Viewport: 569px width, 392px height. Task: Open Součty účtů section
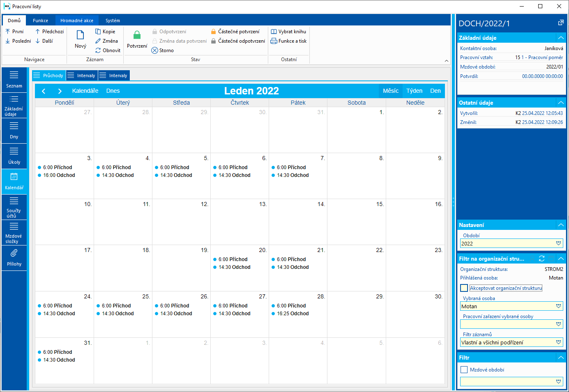click(14, 207)
